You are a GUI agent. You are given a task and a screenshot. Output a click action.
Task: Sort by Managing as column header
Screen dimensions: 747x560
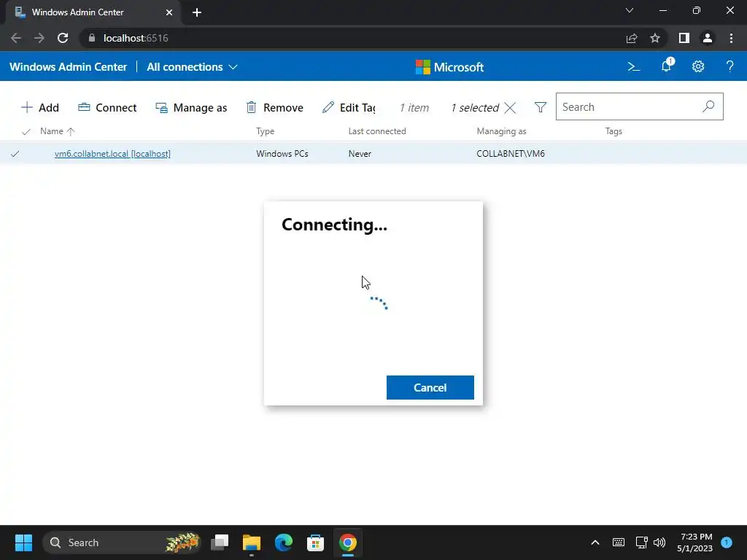(501, 131)
